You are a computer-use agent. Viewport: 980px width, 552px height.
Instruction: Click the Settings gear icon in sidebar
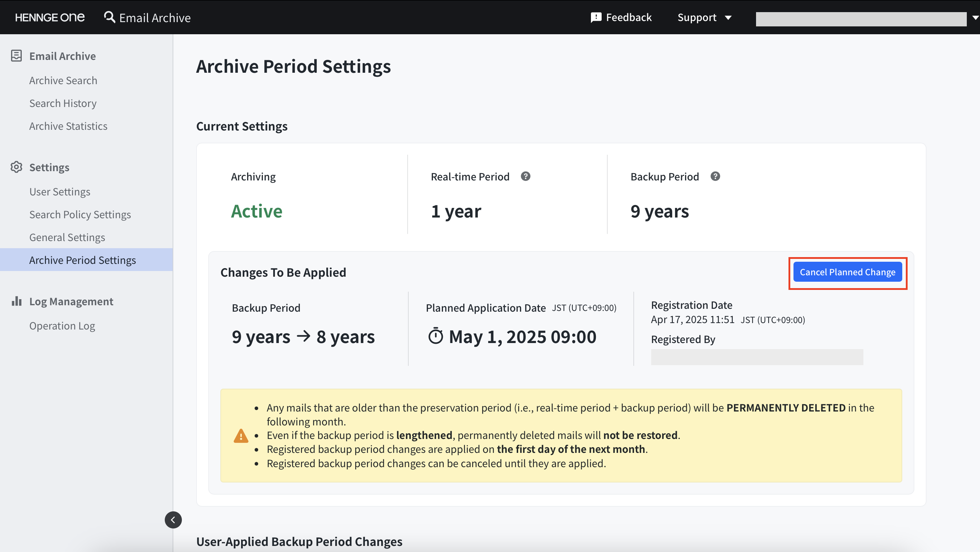point(16,167)
